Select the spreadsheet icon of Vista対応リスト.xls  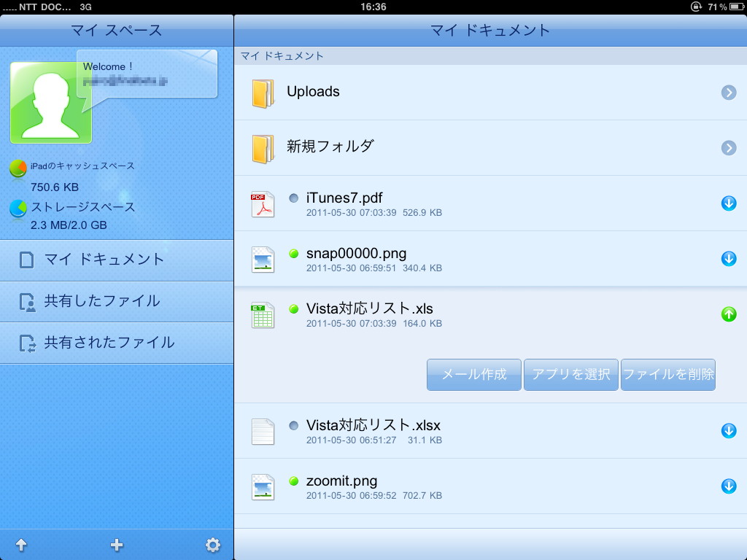(x=263, y=315)
